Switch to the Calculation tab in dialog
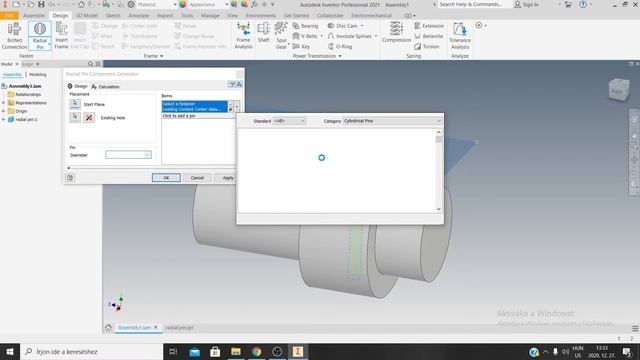 point(105,87)
